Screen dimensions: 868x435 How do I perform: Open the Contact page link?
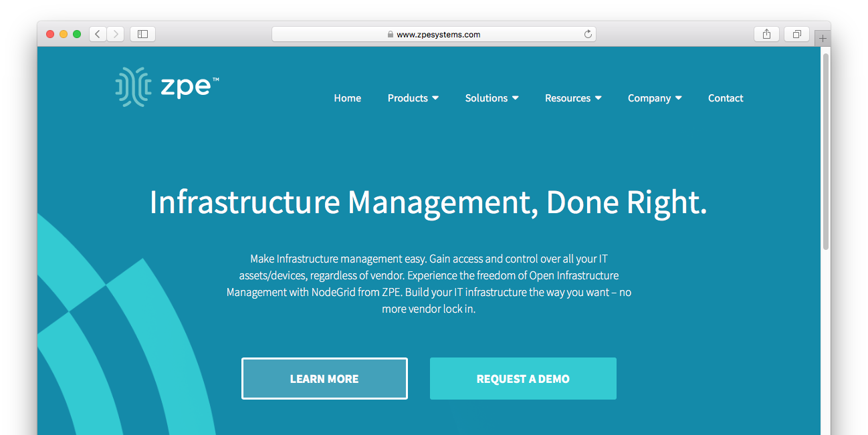click(726, 98)
